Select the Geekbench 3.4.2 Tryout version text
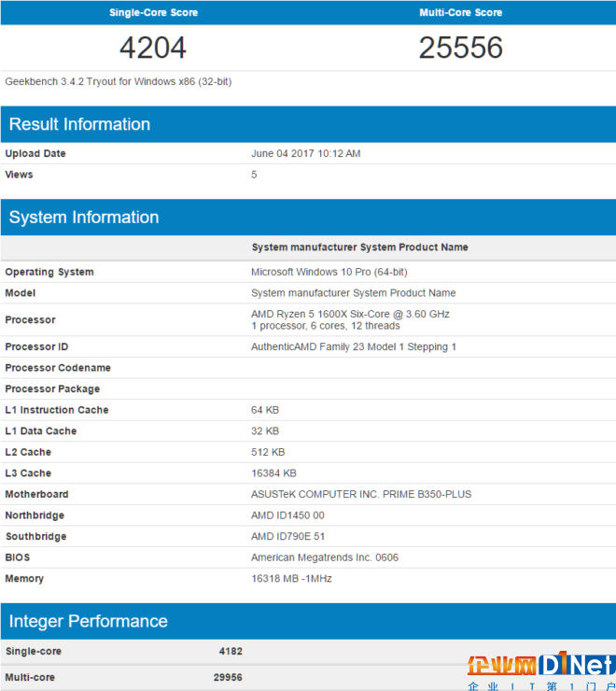This screenshot has height=691, width=616. point(119,81)
